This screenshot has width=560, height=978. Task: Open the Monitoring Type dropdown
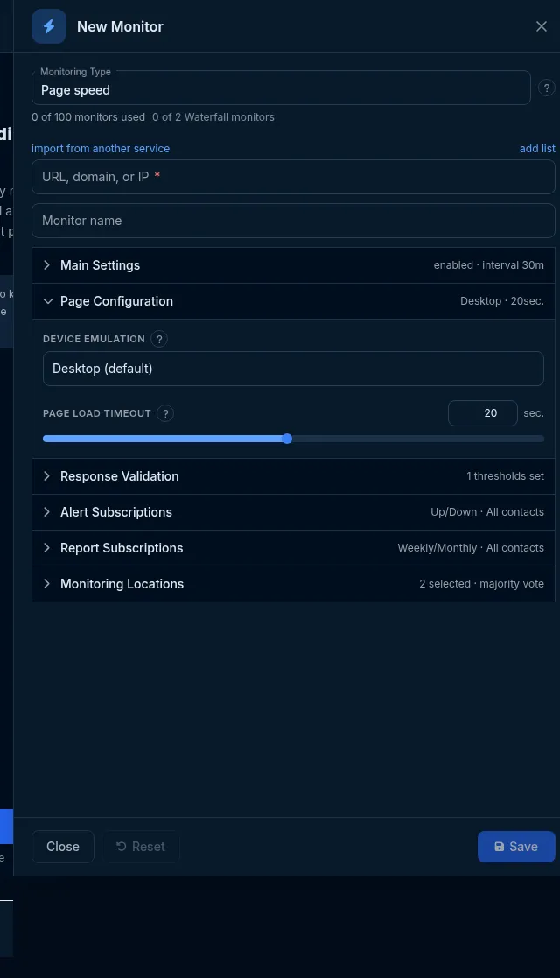pos(281,88)
